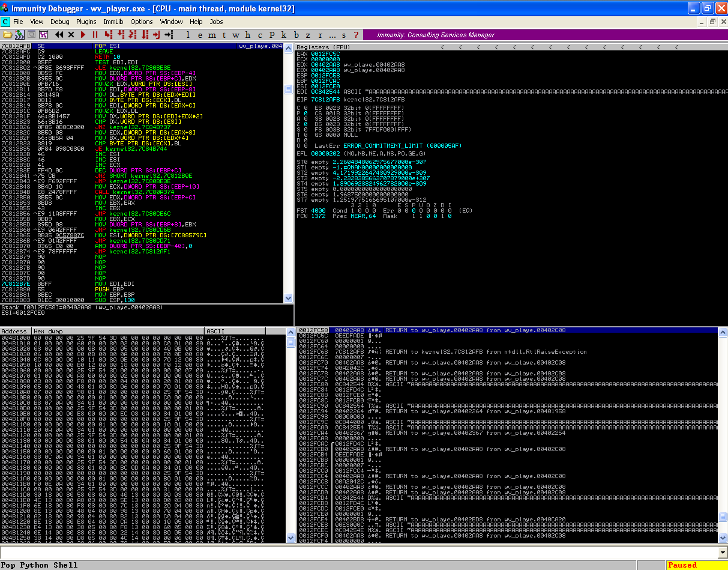Show patches with 'P' button
The height and width of the screenshot is (570, 728).
pos(272,35)
